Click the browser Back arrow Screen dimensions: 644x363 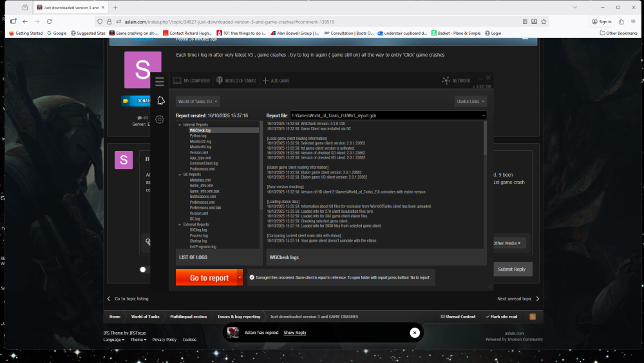coord(25,21)
